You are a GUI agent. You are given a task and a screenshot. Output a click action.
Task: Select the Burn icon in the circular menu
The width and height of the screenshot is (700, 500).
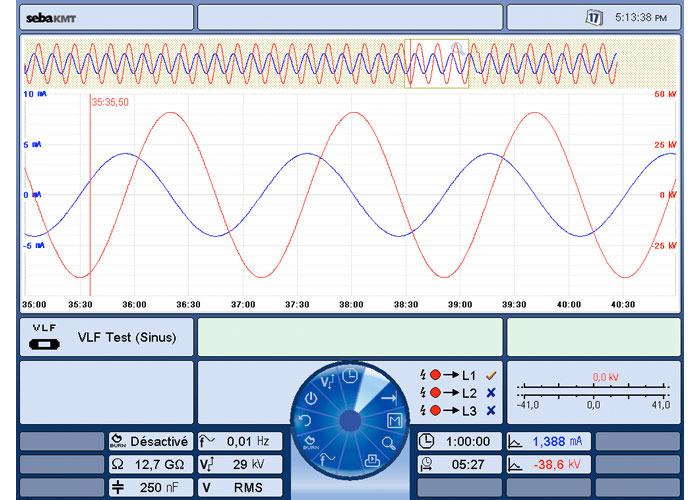[311, 445]
